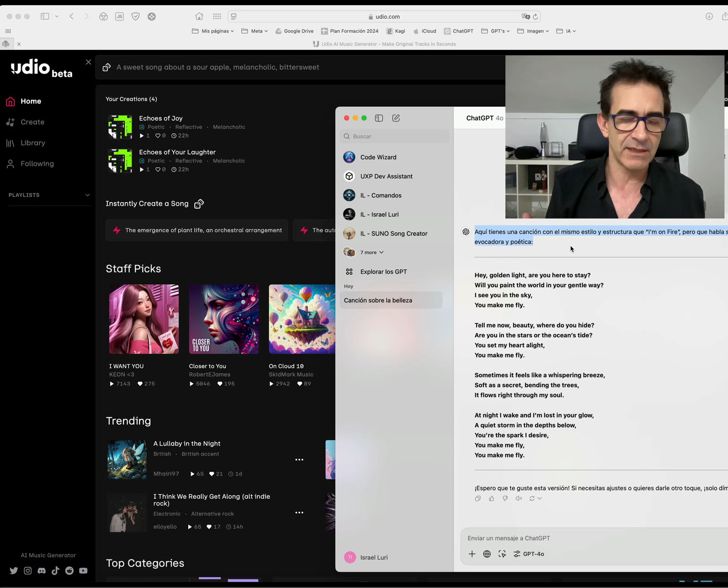The width and height of the screenshot is (728, 588).
Task: Open the GPT's bookmarks folder
Action: point(496,31)
